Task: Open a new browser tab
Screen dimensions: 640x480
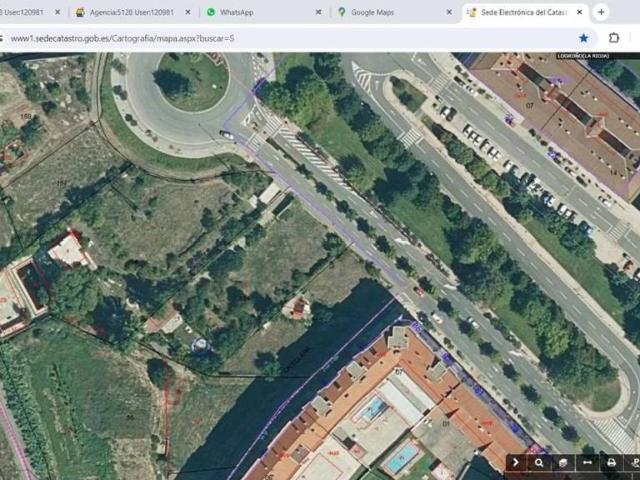Action: [601, 12]
